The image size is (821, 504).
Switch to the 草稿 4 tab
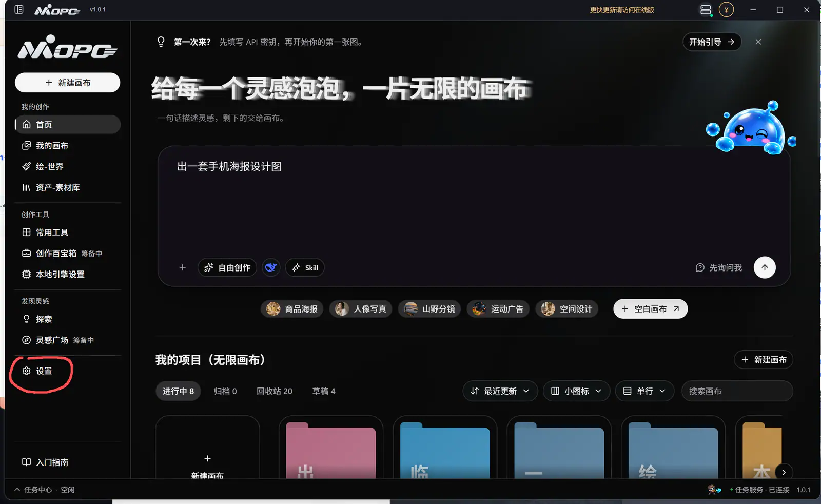pyautogui.click(x=324, y=391)
